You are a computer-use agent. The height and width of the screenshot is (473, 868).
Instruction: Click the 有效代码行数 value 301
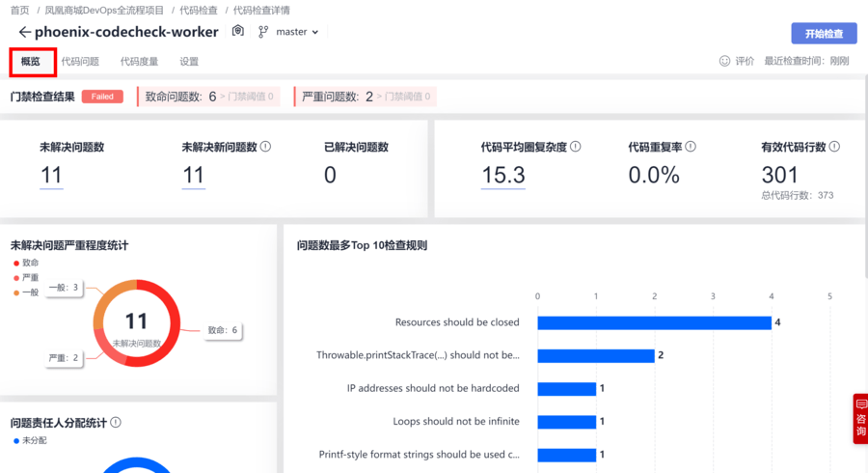tap(780, 176)
